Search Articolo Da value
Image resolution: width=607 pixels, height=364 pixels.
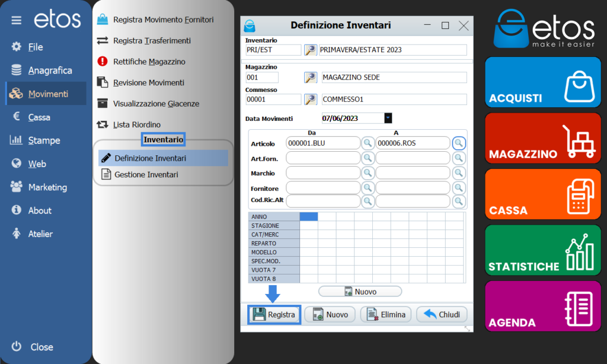coord(368,143)
